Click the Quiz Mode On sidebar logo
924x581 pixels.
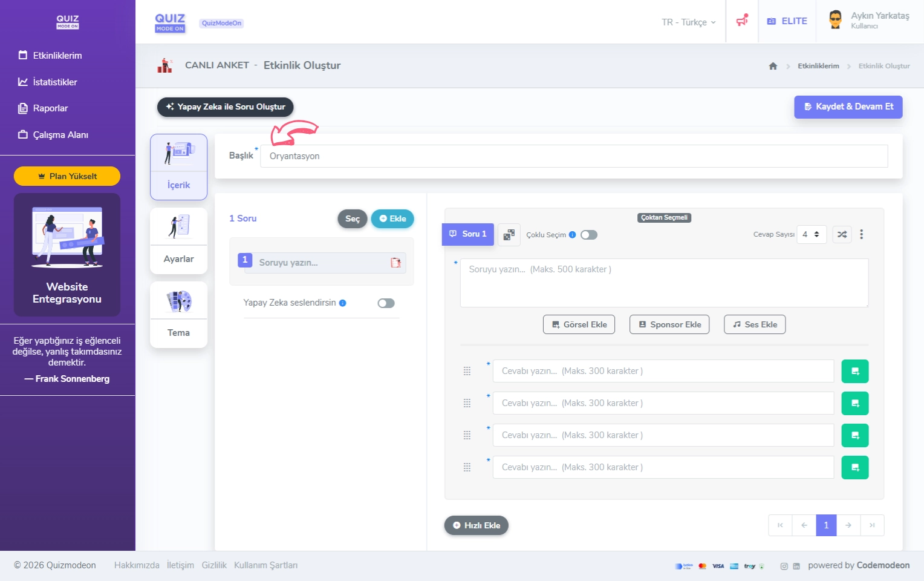click(68, 22)
